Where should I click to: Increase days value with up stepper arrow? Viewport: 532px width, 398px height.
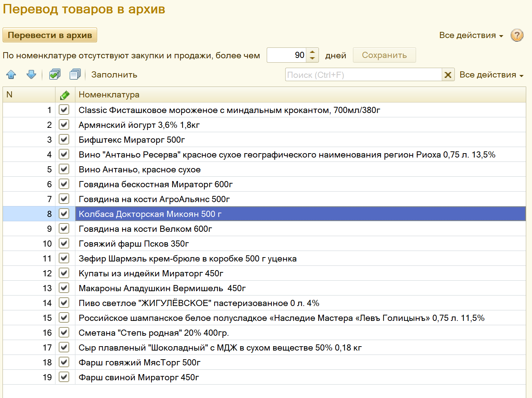(x=312, y=52)
